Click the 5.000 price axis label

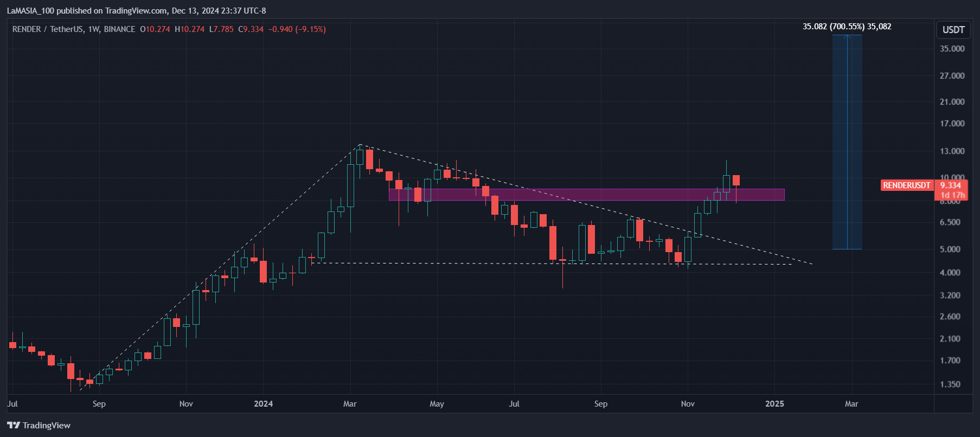click(950, 249)
